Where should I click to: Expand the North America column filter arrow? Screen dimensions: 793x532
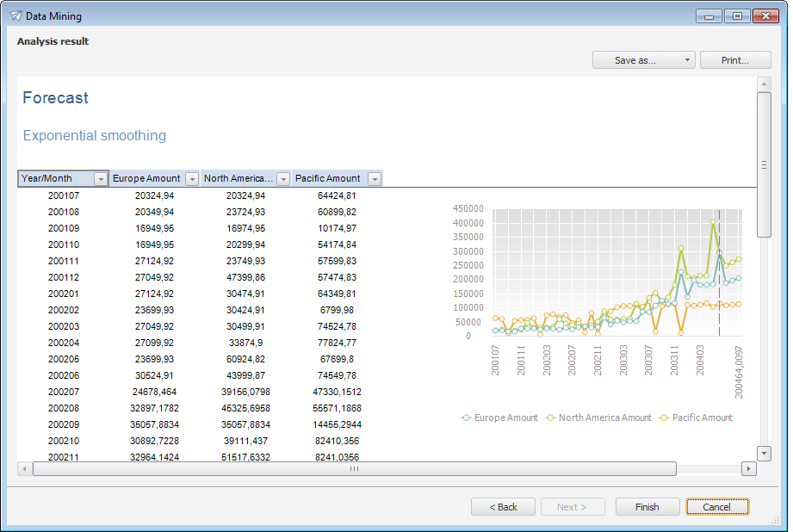pos(282,178)
